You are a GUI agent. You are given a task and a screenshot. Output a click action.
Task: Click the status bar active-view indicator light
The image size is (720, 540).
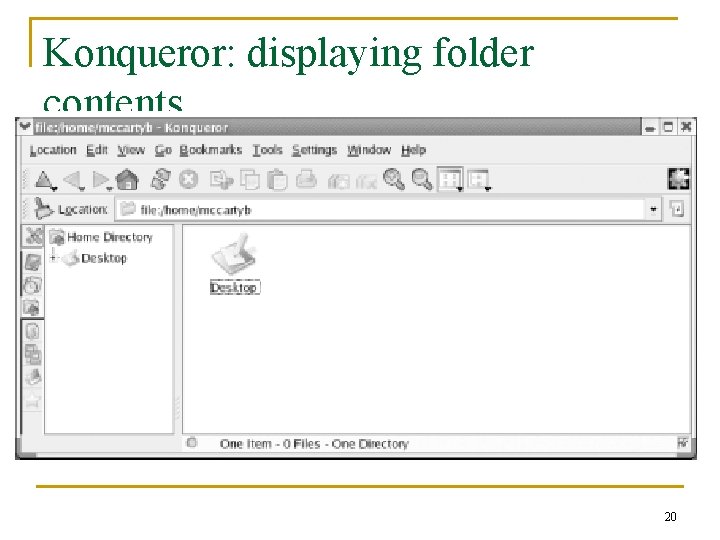pos(191,442)
